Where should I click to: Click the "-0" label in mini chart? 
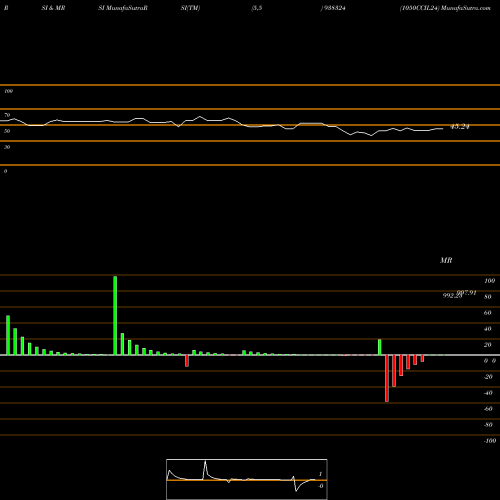point(321,486)
